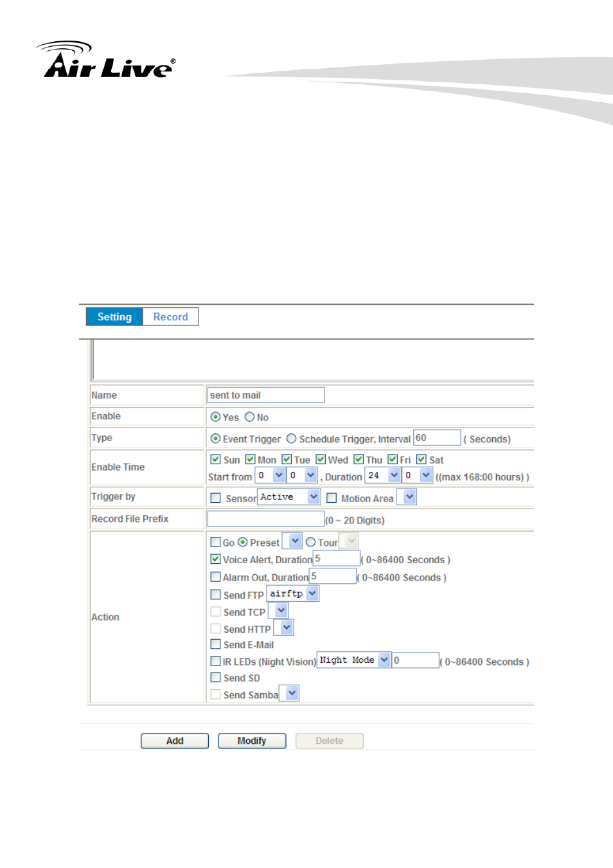The height and width of the screenshot is (868, 613).
Task: Open the Night Mode dropdown
Action: coord(354,660)
